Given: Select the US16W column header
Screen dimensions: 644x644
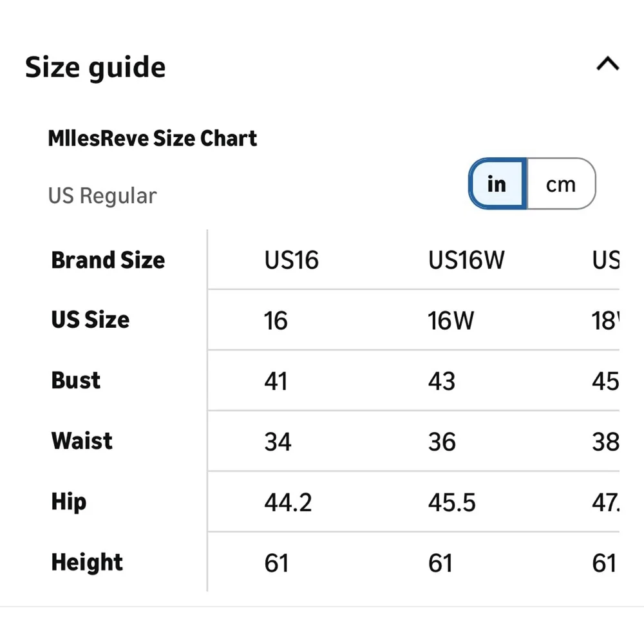Looking at the screenshot, I should (x=466, y=260).
